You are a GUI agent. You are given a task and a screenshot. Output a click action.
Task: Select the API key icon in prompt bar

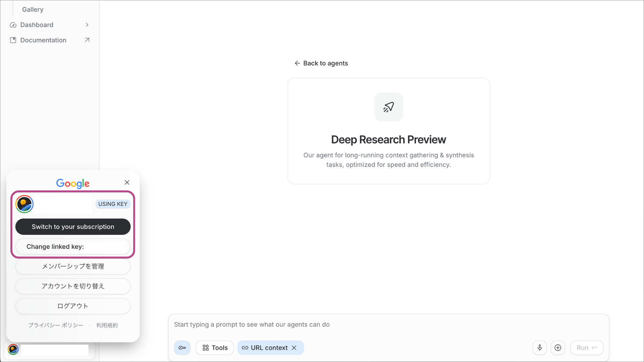coord(182,348)
